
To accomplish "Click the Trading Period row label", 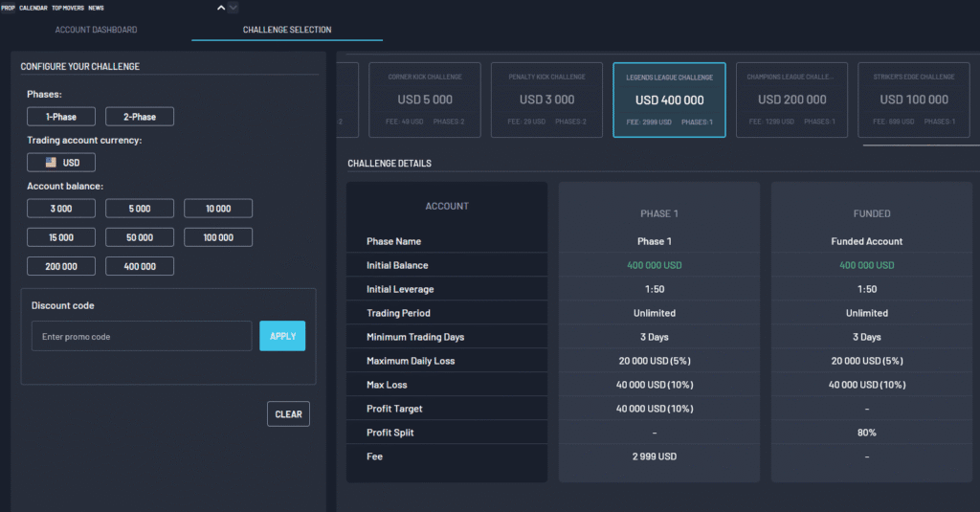I will (x=398, y=313).
